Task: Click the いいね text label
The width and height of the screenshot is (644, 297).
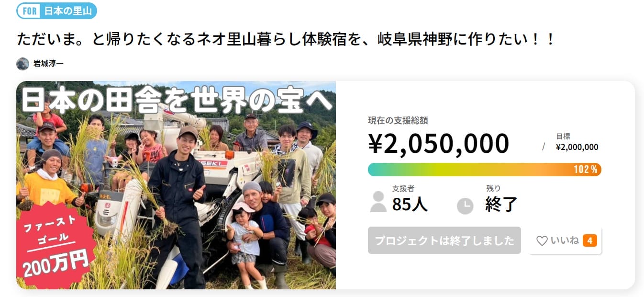Action: 565,240
